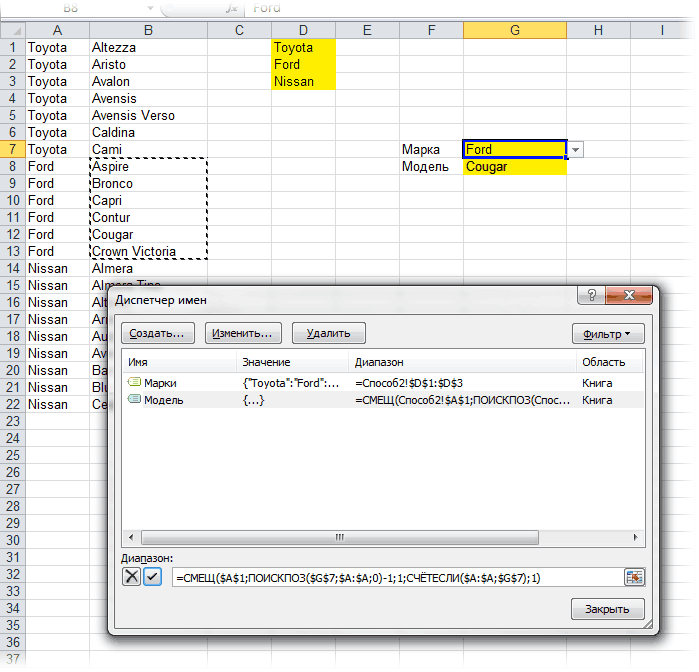Select row 7 header
The height and width of the screenshot is (672, 699).
[x=12, y=149]
